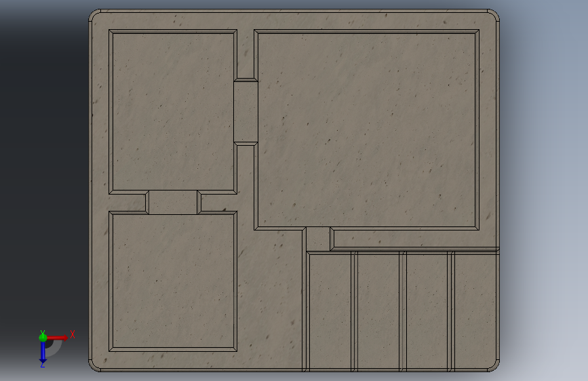
Task: Select the leftmost narrow slot face at bottom right
Action: click(x=330, y=312)
